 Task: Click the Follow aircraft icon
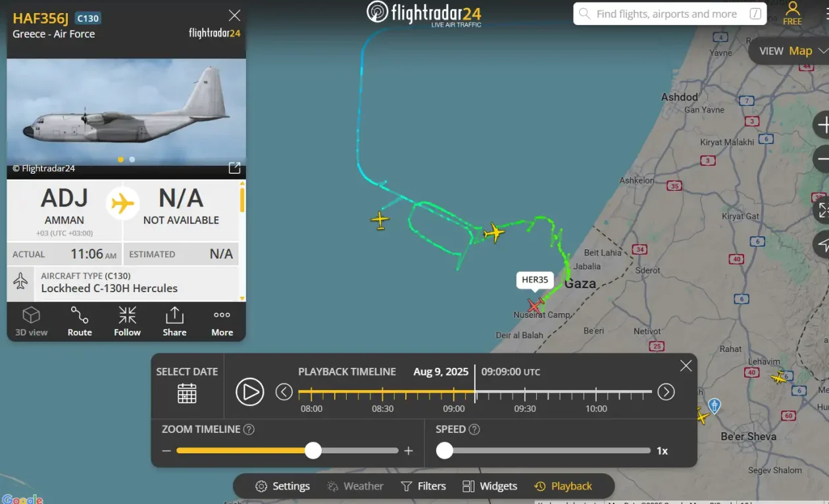127,321
